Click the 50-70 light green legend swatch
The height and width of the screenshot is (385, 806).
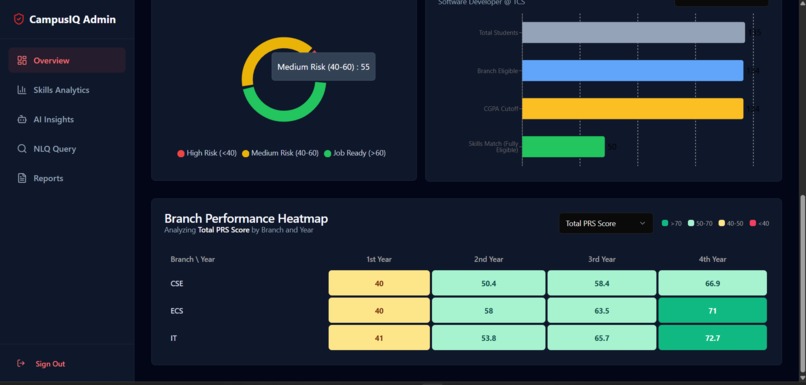click(x=691, y=223)
